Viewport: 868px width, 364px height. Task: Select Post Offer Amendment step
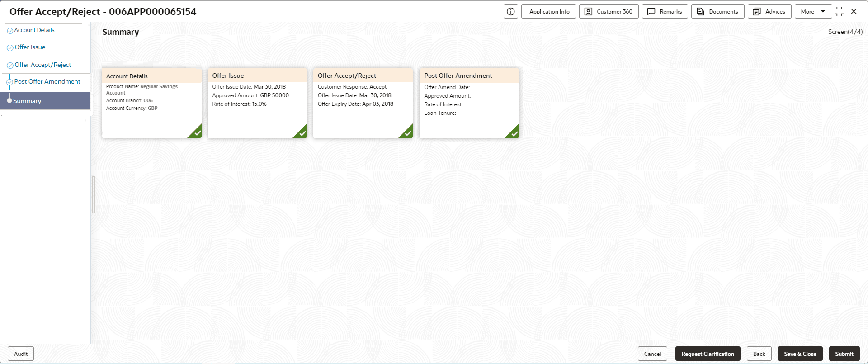coord(47,81)
